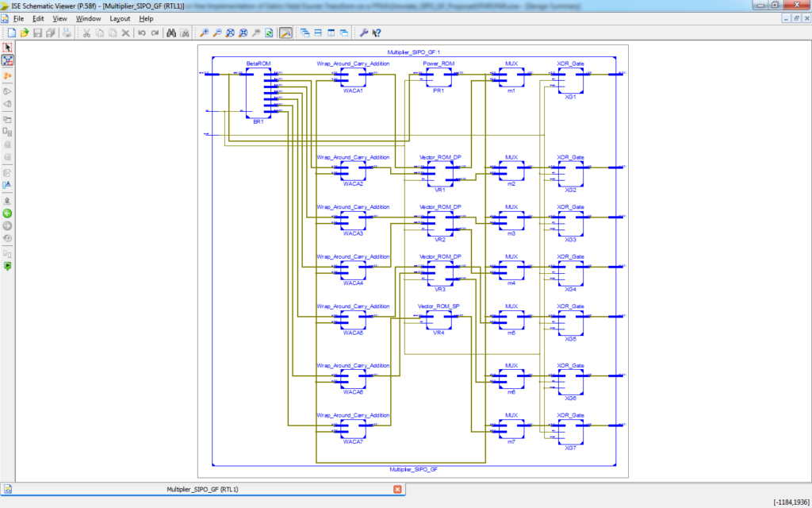Create a new file

point(12,33)
